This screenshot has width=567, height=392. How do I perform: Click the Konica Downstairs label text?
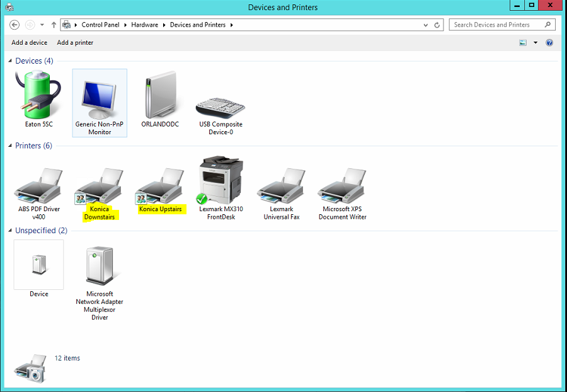(x=100, y=212)
